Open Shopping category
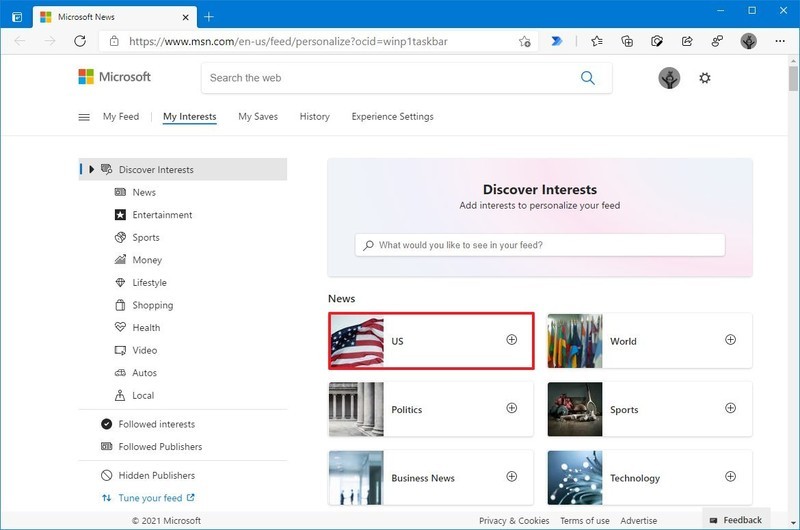 point(144,305)
